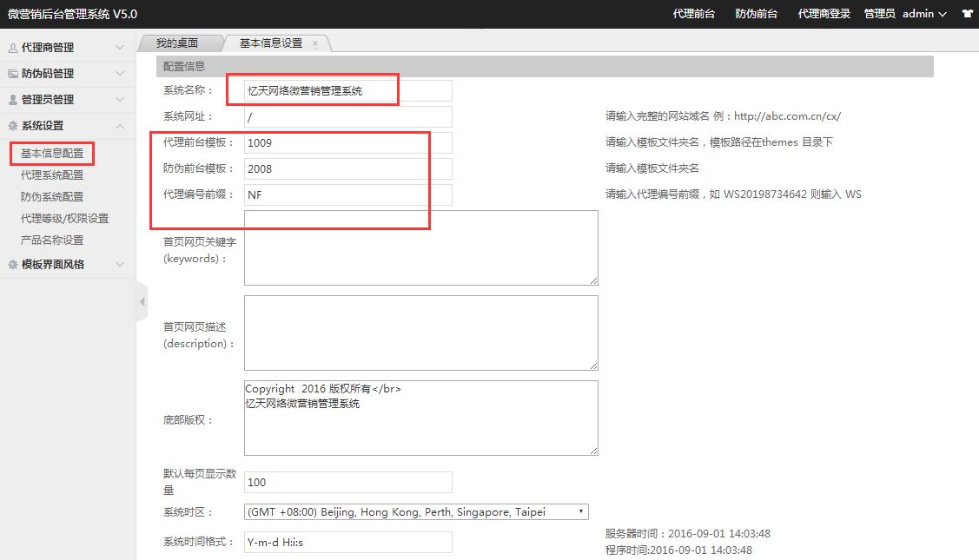Screen dimensions: 979x560
Task: Click the 程序时间 text
Action: pos(678,550)
